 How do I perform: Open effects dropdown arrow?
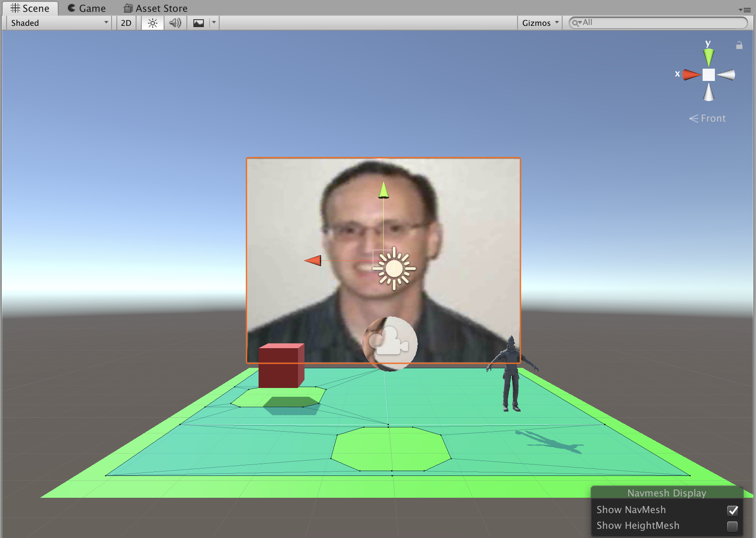pos(214,23)
